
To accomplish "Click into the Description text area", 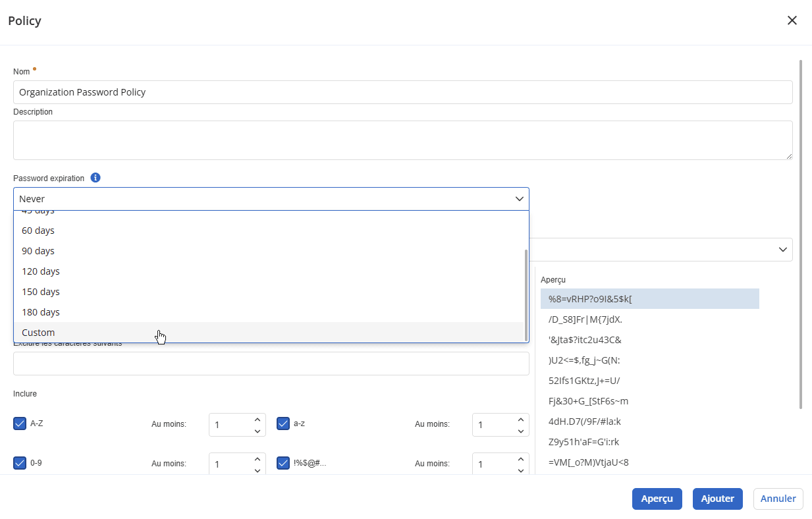I will point(402,140).
